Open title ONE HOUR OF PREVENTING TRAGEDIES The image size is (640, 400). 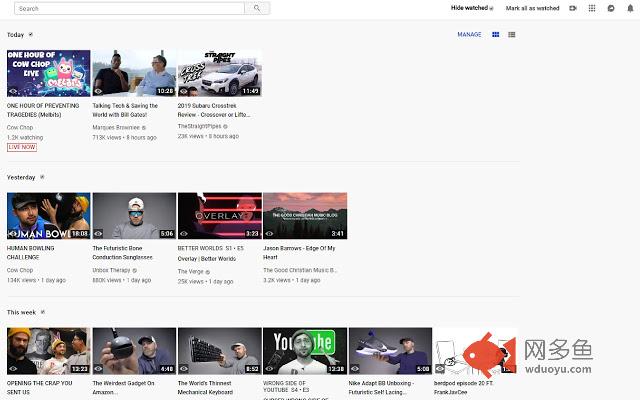[43, 110]
